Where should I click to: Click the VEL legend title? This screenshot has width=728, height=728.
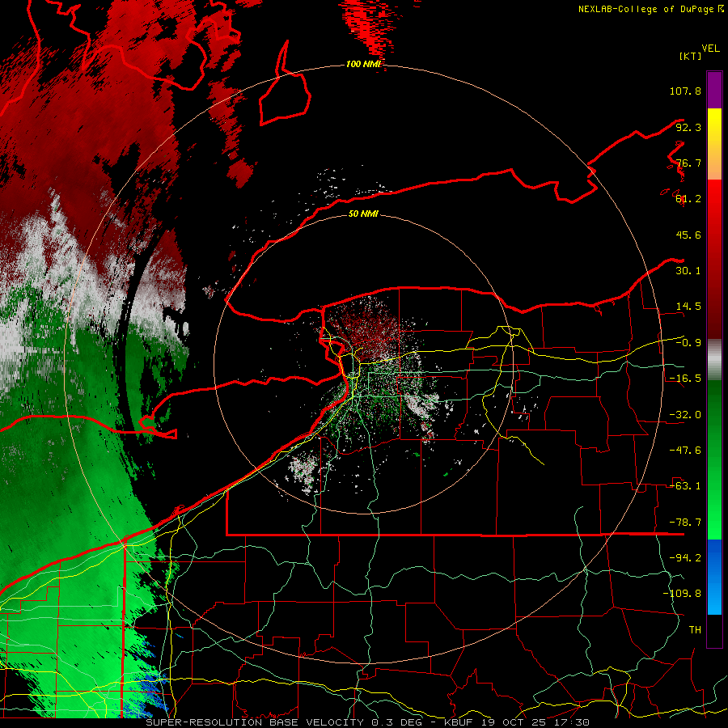(710, 49)
